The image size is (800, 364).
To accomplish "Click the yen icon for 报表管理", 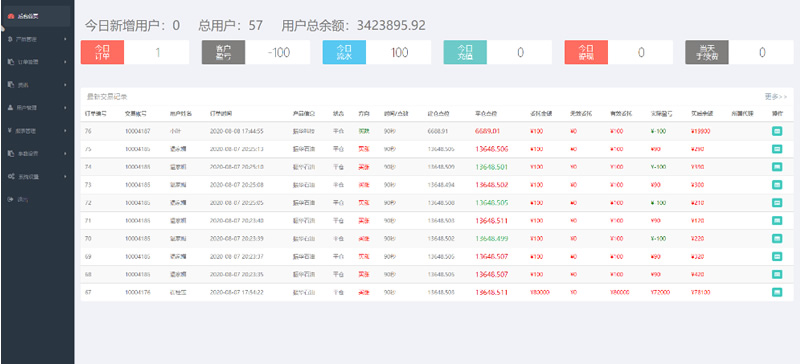I will [11, 131].
